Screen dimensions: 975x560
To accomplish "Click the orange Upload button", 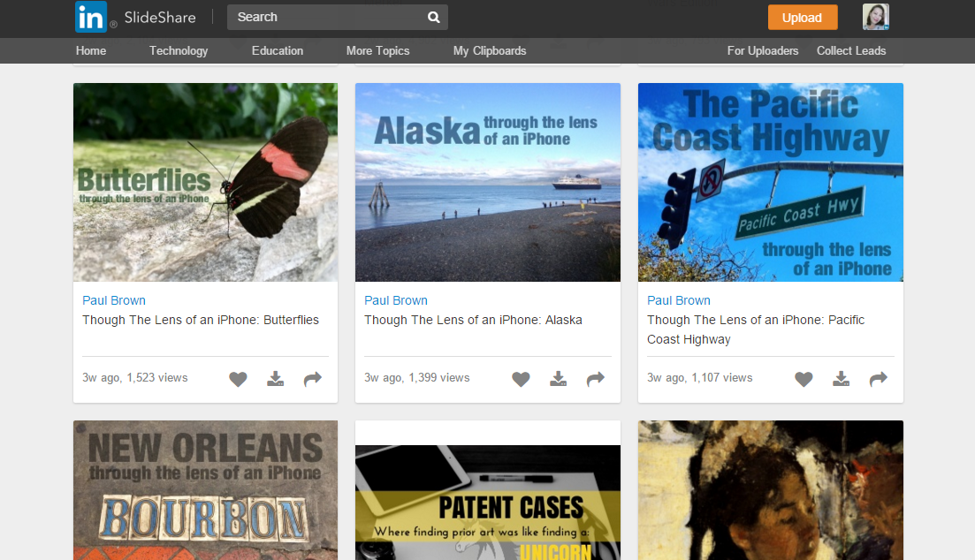I will pos(803,18).
